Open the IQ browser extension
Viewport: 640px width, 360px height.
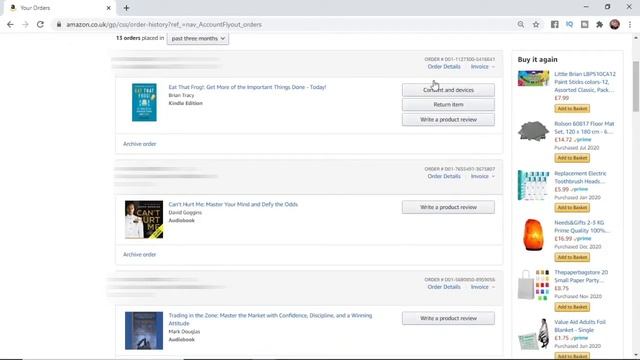569,24
